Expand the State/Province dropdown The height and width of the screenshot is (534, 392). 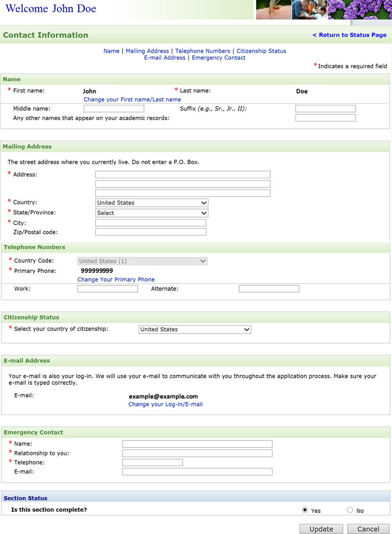152,213
